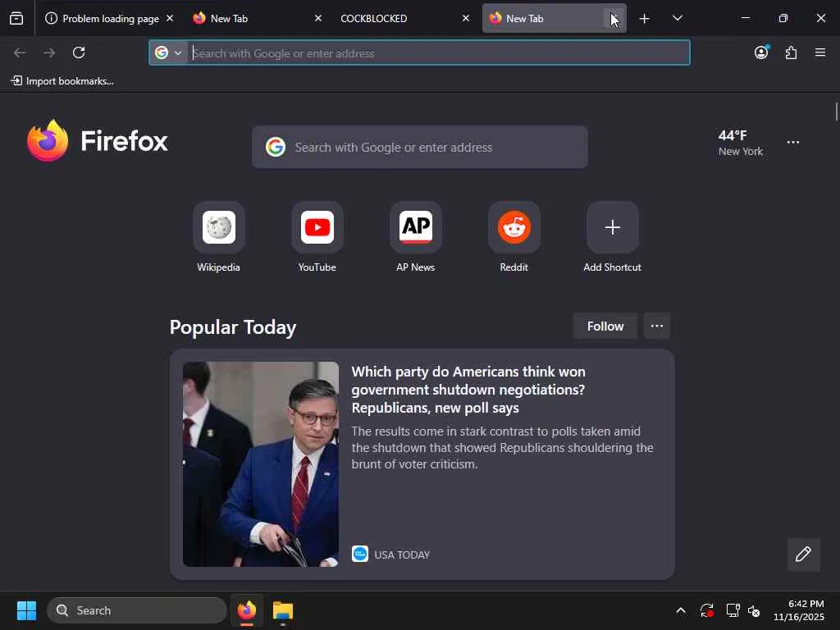Screen dimensions: 840x630
Task: Go forward using the forward arrow
Action: coord(49,52)
